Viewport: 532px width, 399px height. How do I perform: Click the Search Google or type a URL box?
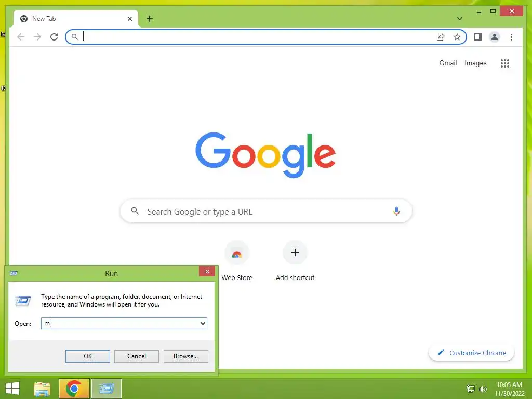click(x=267, y=211)
